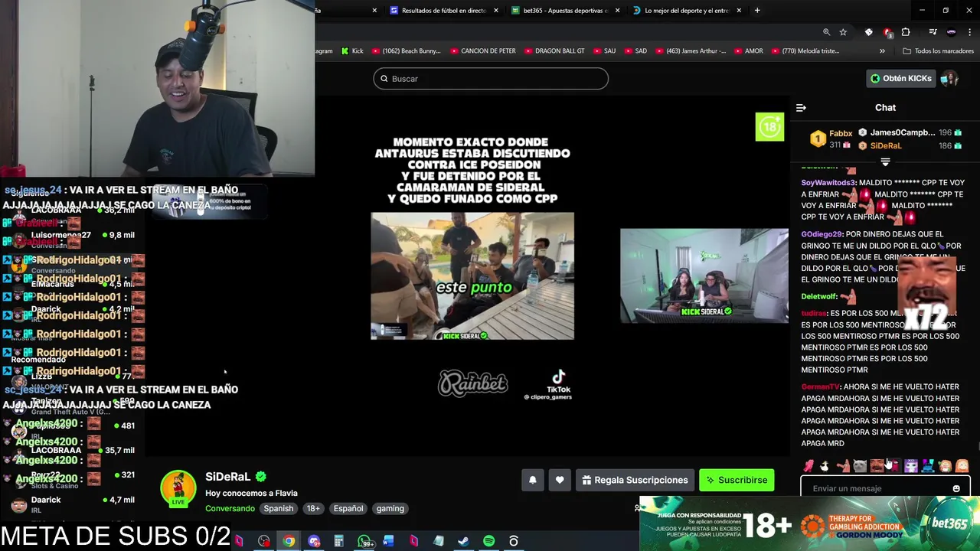The image size is (980, 551).
Task: Switch to Lo mejor del deporte tab
Action: (686, 11)
